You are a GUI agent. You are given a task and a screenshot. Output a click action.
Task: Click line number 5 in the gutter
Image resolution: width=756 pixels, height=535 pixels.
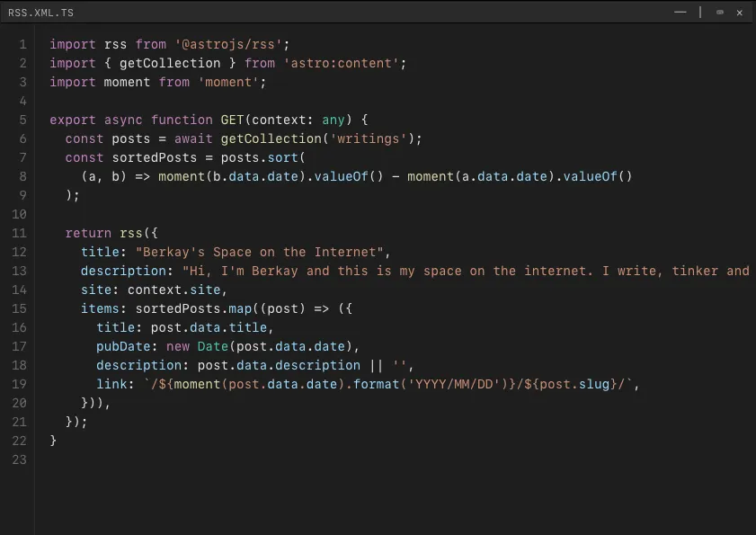(x=22, y=120)
